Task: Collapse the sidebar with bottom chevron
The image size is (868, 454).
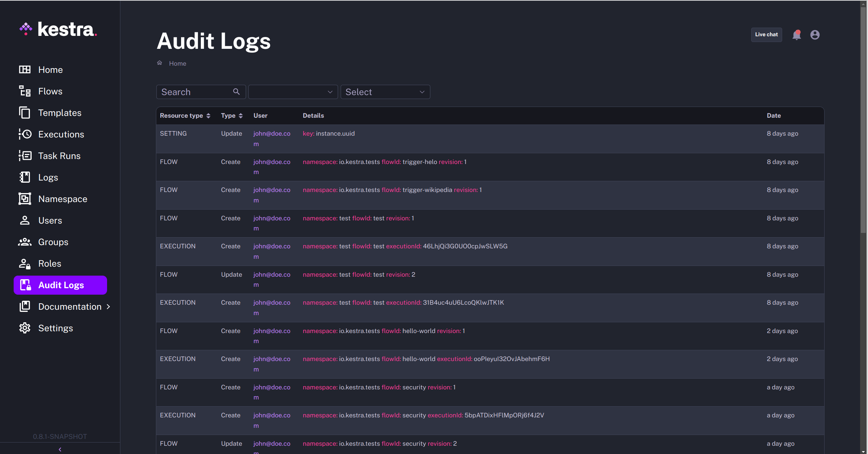Action: pos(60,449)
